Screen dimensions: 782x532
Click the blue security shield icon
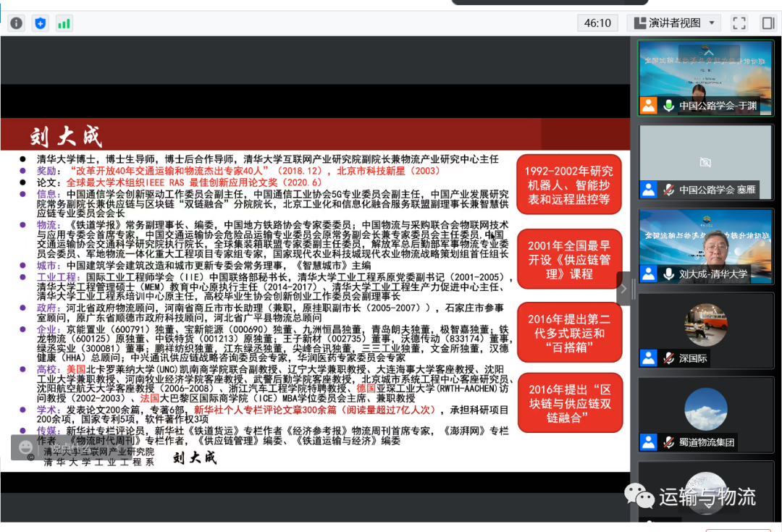coord(41,23)
